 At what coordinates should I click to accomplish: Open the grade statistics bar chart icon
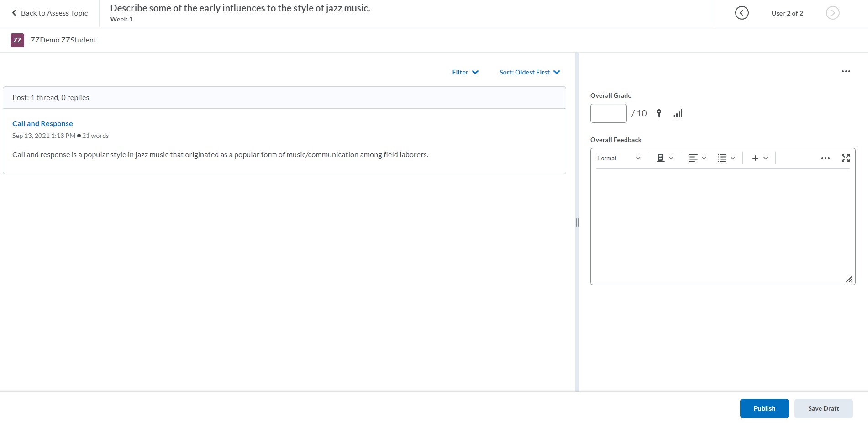(678, 113)
